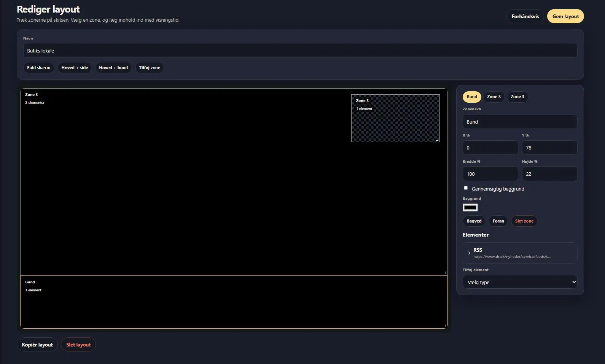Click the Forhåndsvis button
This screenshot has width=605, height=364.
525,16
